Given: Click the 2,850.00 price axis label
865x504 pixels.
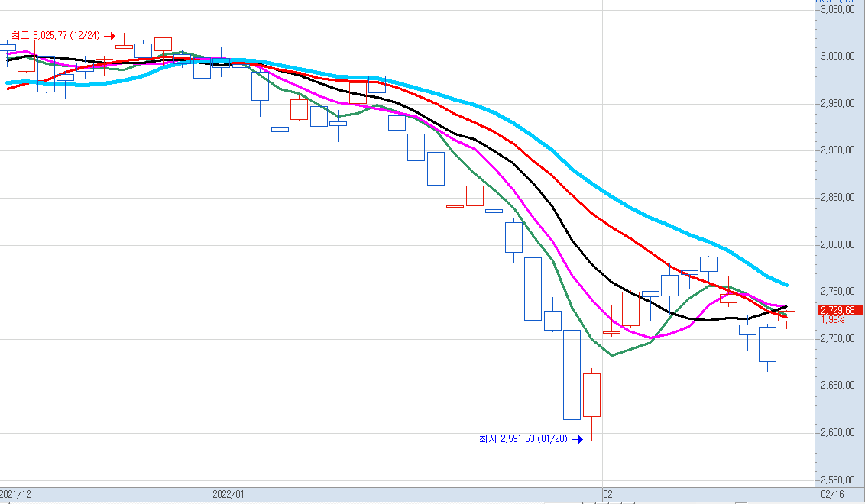Looking at the screenshot, I should coord(837,198).
